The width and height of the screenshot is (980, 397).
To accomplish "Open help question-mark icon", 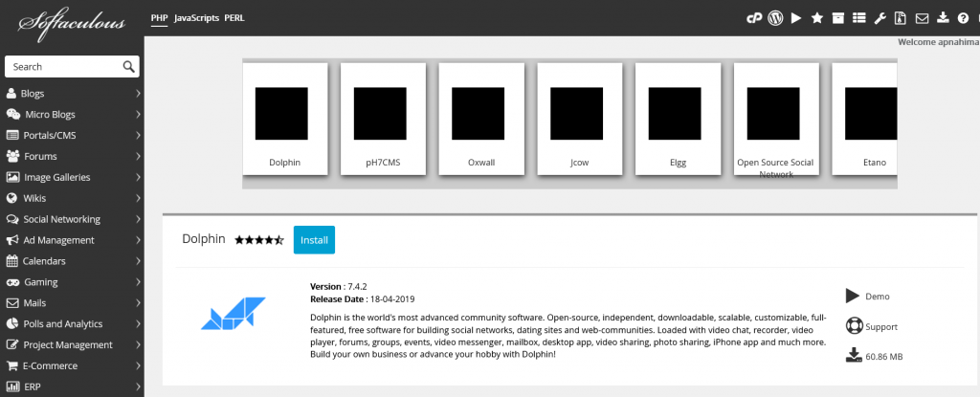I will pos(963,18).
